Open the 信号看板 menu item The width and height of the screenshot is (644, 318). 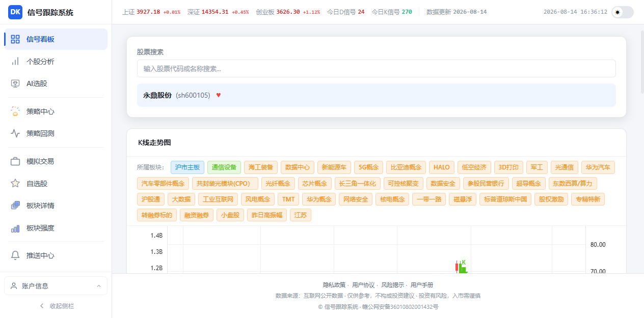56,39
